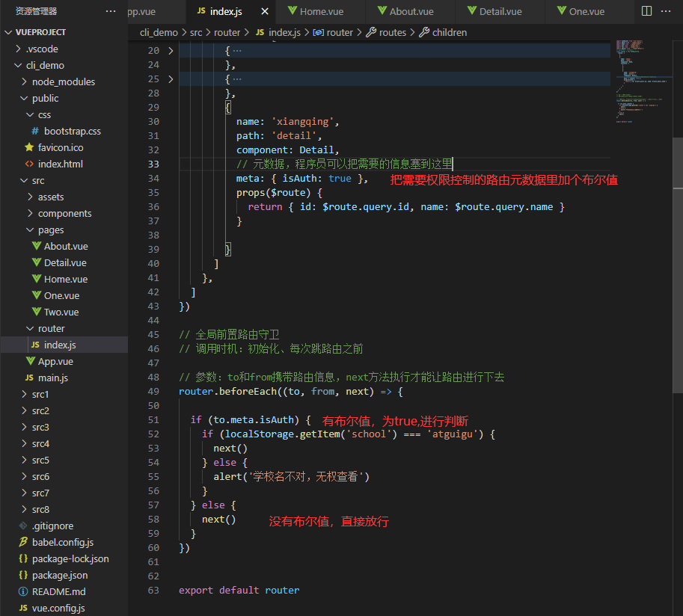Expand the node_modules folder
The image size is (683, 616).
pos(64,81)
